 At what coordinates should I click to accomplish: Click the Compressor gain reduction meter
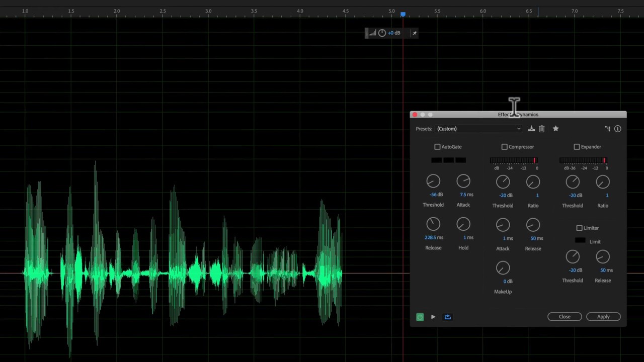click(x=514, y=161)
